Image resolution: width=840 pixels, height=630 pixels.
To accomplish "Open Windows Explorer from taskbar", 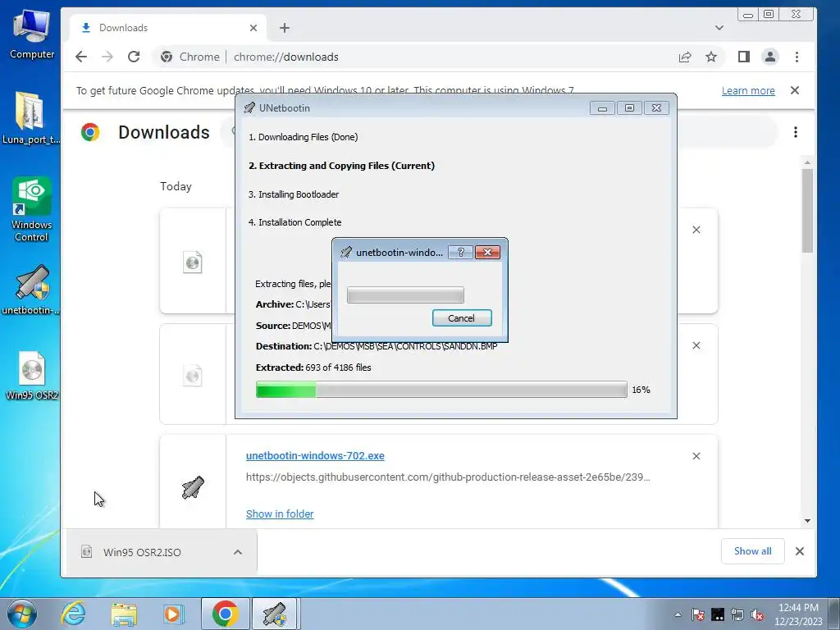I will tap(124, 614).
